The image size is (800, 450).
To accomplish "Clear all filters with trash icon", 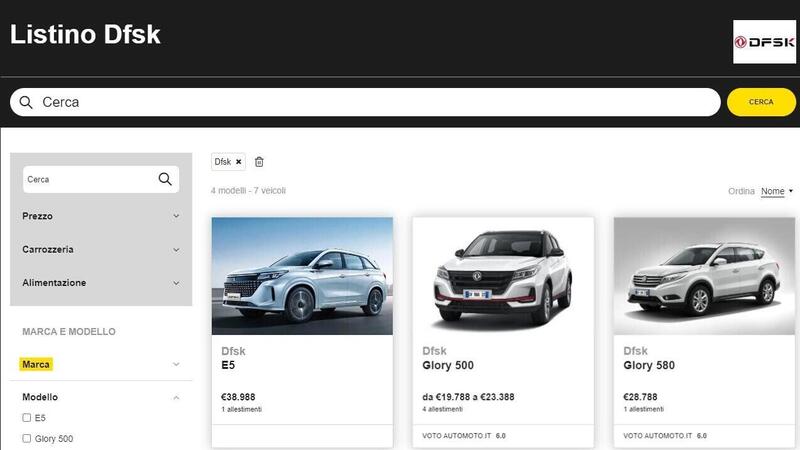I will click(259, 162).
